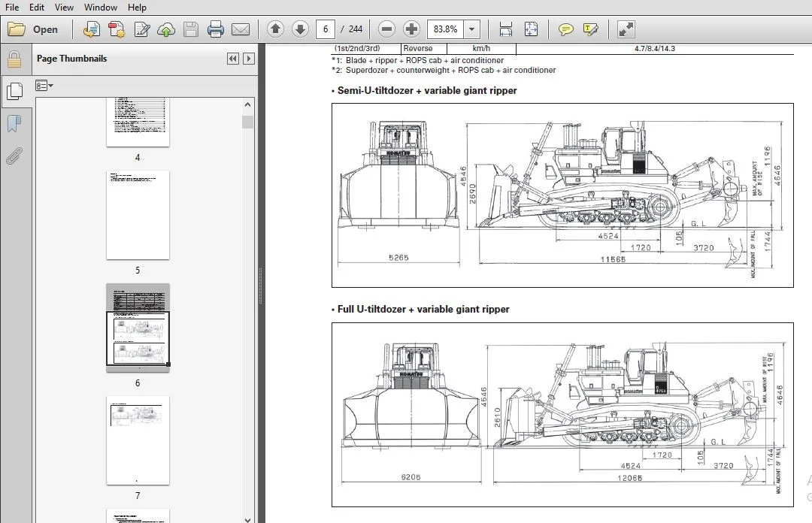
Task: Select page 4 thumbnail
Action: pos(138,122)
